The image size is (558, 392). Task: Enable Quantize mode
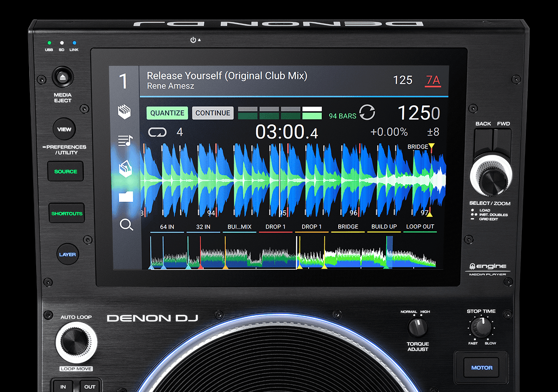(x=167, y=112)
